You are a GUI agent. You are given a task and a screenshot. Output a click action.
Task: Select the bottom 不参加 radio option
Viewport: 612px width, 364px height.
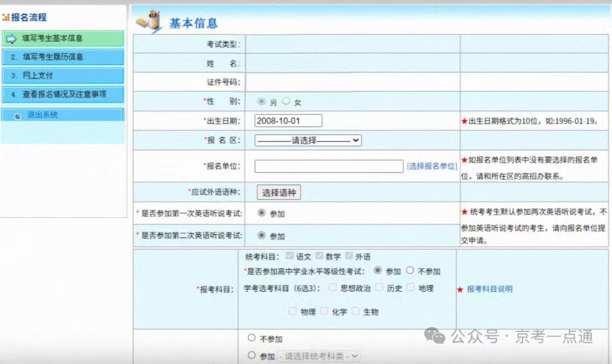click(252, 338)
